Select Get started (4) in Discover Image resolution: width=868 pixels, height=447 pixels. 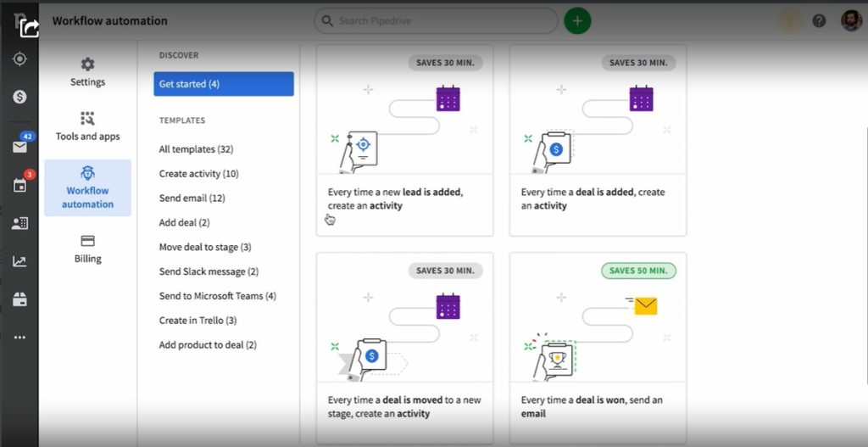(224, 84)
